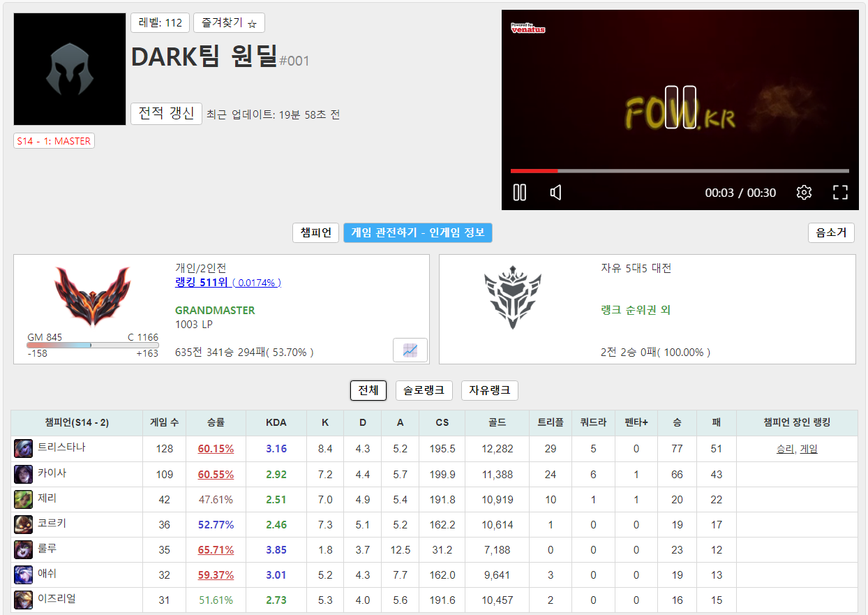Viewport: 868px width, 615px height.
Task: Click the GRANDMASTER tier text
Action: pyautogui.click(x=215, y=310)
